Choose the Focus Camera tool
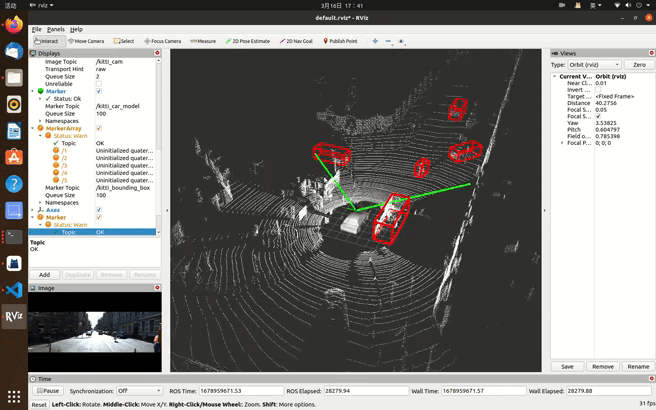This screenshot has height=410, width=656. [x=162, y=41]
